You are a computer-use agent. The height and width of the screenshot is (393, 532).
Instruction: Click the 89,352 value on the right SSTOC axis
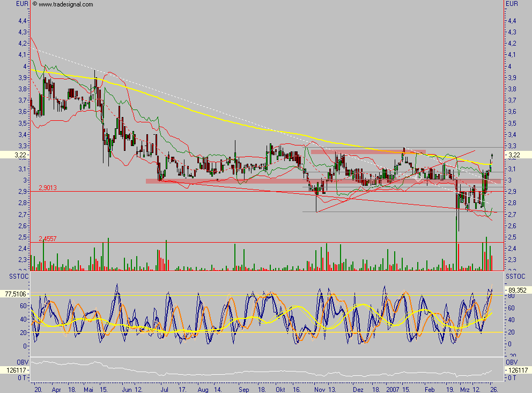pos(518,289)
